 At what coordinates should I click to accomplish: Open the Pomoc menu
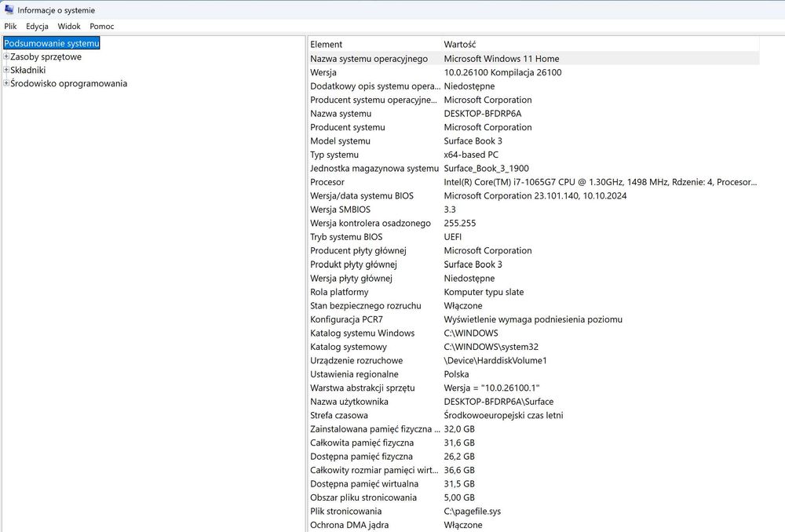point(101,26)
